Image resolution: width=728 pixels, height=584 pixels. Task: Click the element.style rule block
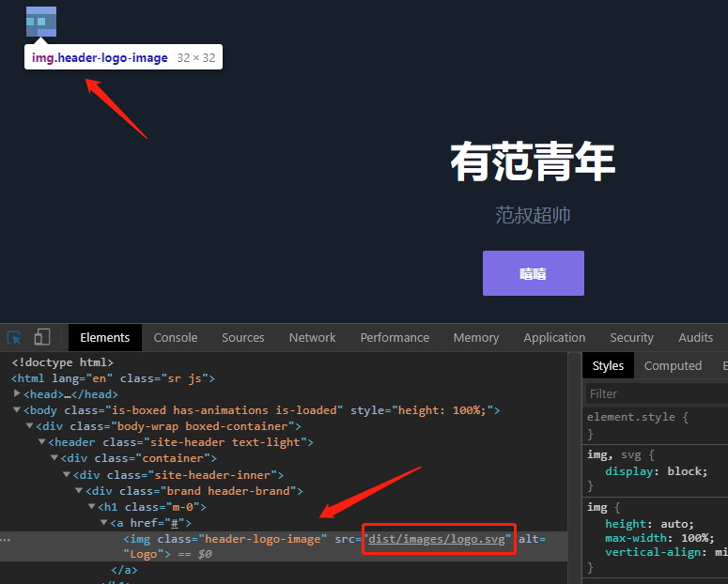(x=655, y=425)
